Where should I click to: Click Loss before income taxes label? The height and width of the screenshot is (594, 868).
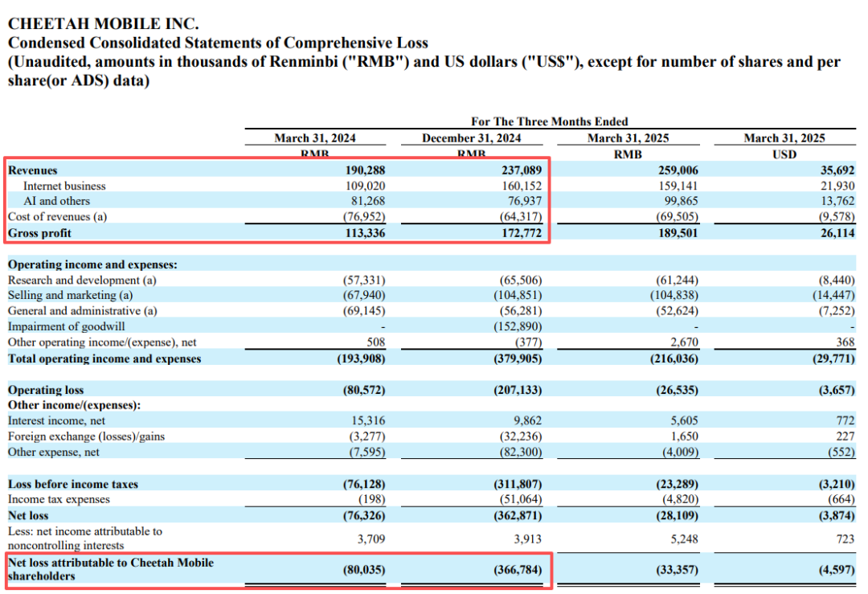73,484
